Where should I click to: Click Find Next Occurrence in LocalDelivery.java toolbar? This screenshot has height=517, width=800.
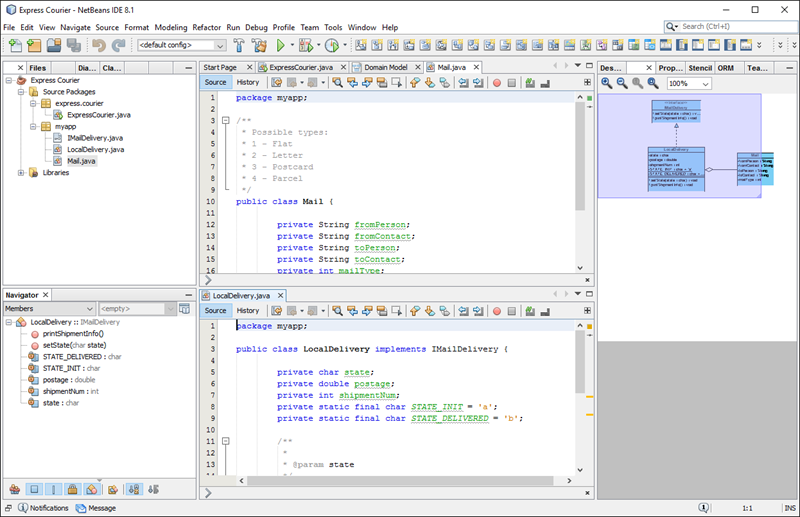(x=367, y=311)
